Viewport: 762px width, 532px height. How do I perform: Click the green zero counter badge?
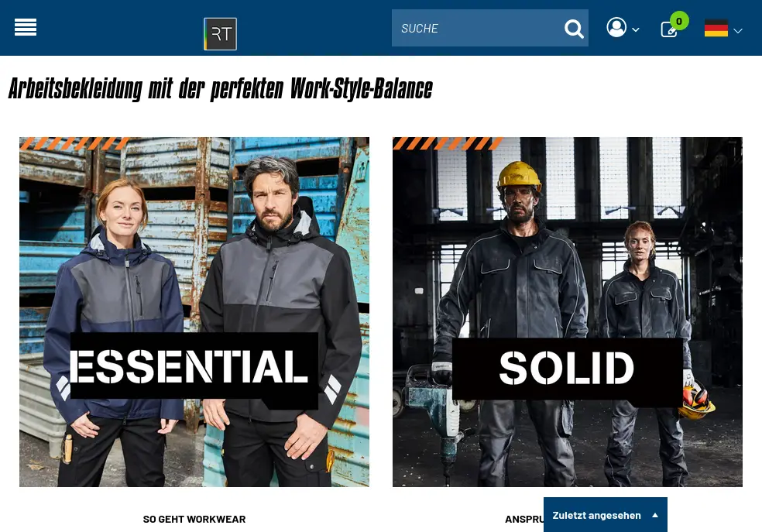(679, 21)
